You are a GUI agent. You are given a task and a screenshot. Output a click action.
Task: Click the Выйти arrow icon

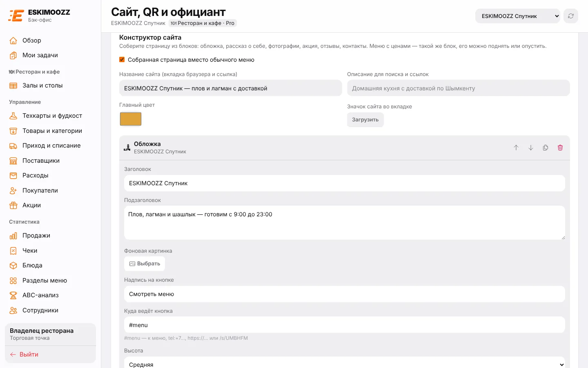pos(13,355)
